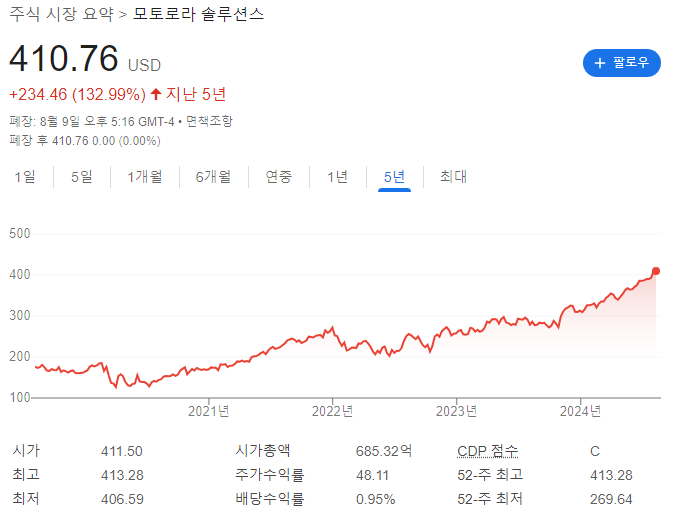The image size is (680, 519).
Task: Click the 주가수익률 value 48.11
Action: click(372, 475)
